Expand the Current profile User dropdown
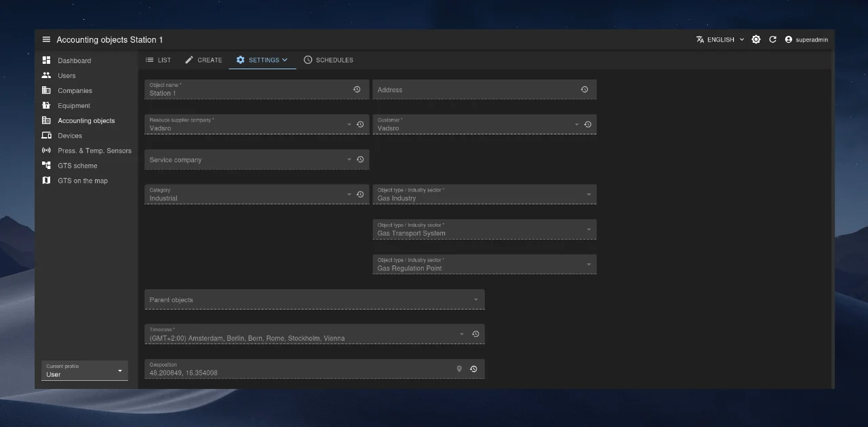868x427 pixels. pos(85,371)
